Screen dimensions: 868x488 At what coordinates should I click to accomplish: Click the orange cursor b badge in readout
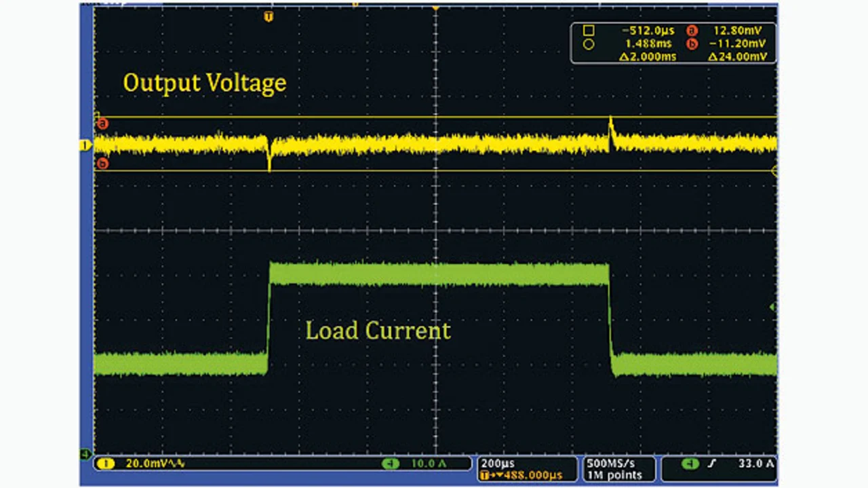point(692,44)
